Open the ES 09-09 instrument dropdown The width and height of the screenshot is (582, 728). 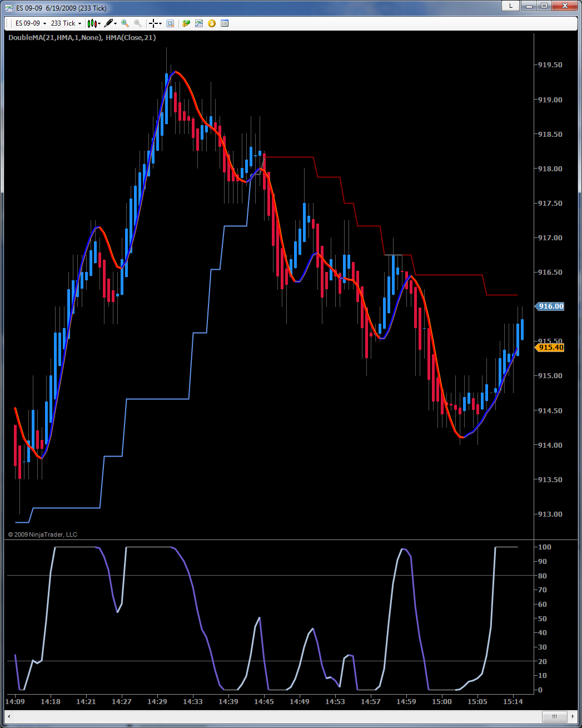coord(31,23)
